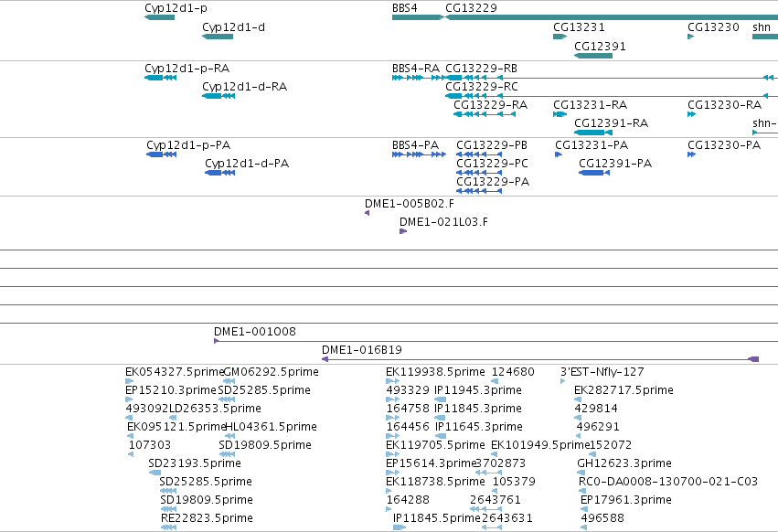The width and height of the screenshot is (778, 532).
Task: Select EST label GM06292.5prime
Action: click(271, 372)
